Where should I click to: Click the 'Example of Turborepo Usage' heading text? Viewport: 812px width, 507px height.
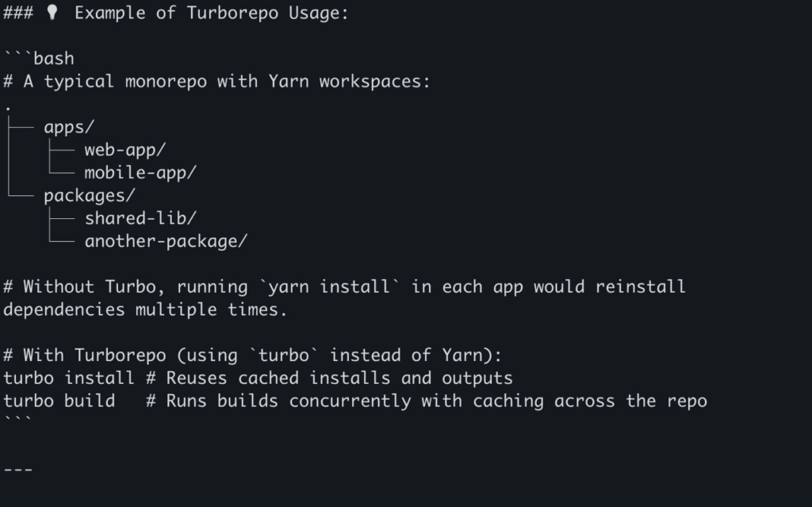(x=211, y=13)
